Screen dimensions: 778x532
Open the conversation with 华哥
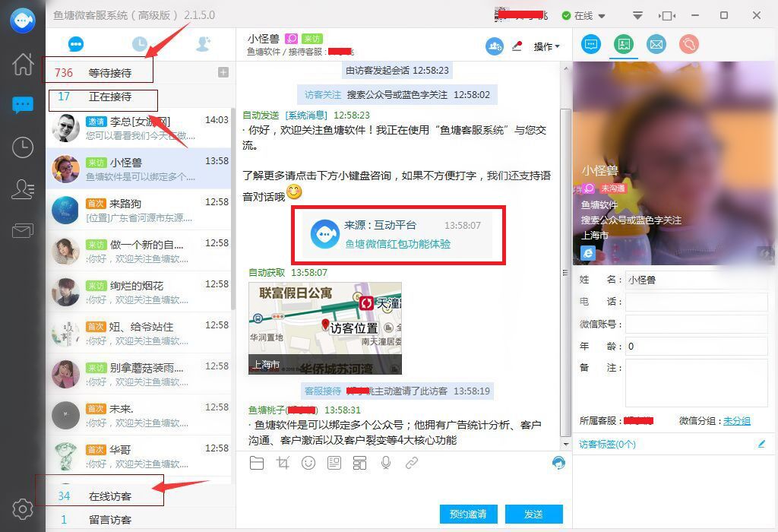(138, 456)
